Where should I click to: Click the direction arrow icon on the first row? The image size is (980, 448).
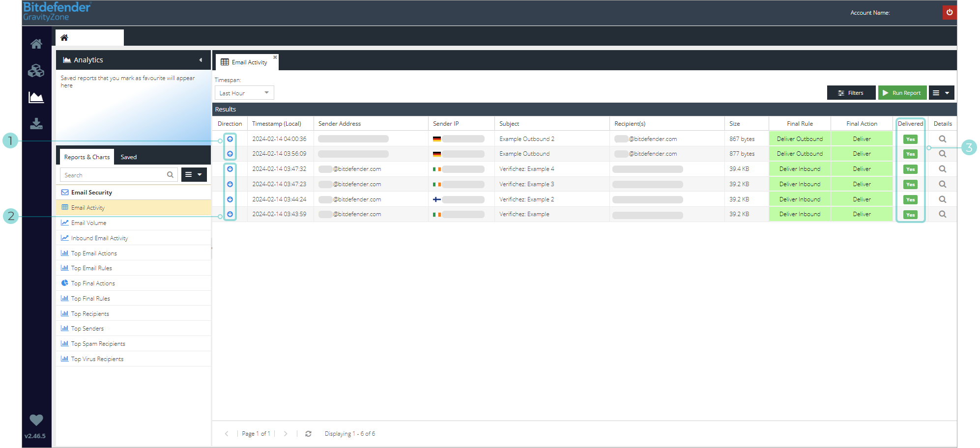pyautogui.click(x=230, y=139)
